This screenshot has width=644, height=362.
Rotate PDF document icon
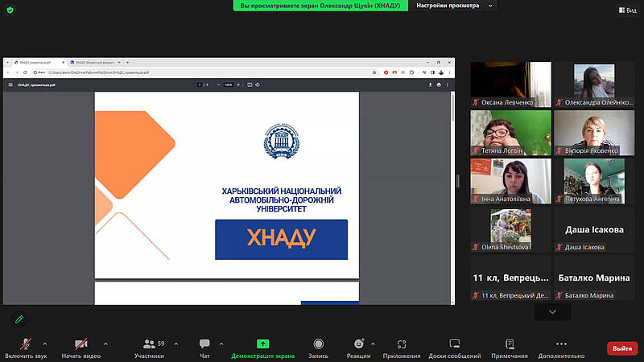[x=258, y=85]
